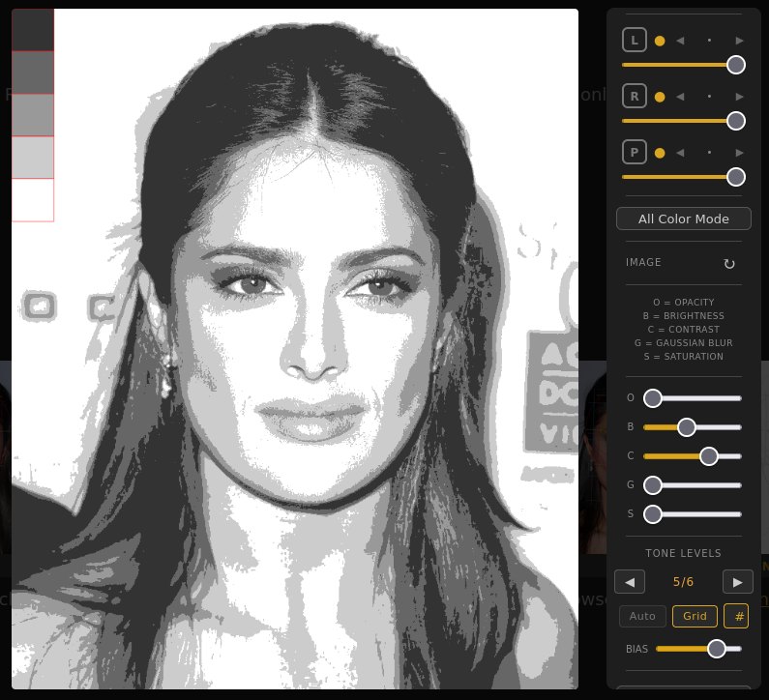This screenshot has height=700, width=769.
Task: Toggle the yellow dot beside R
Action: [660, 97]
